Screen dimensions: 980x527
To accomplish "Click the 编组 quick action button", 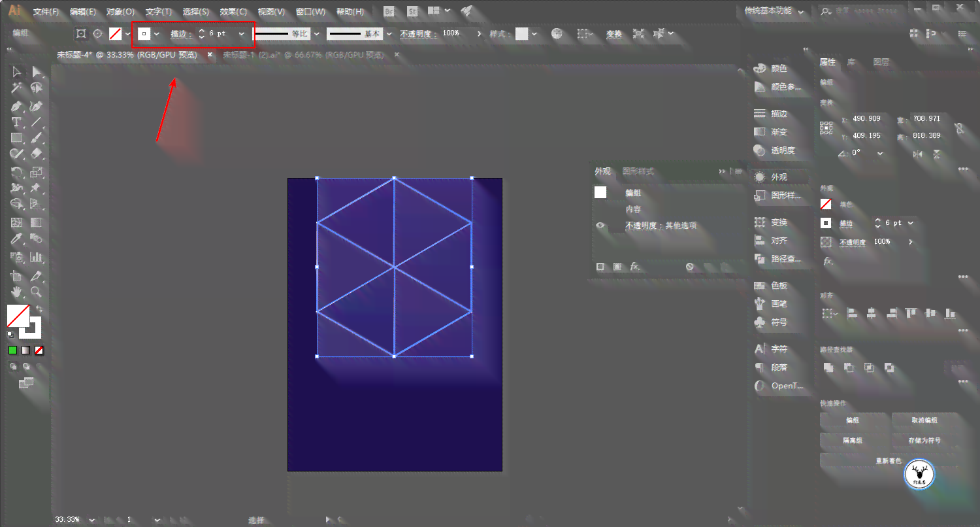I will 853,420.
